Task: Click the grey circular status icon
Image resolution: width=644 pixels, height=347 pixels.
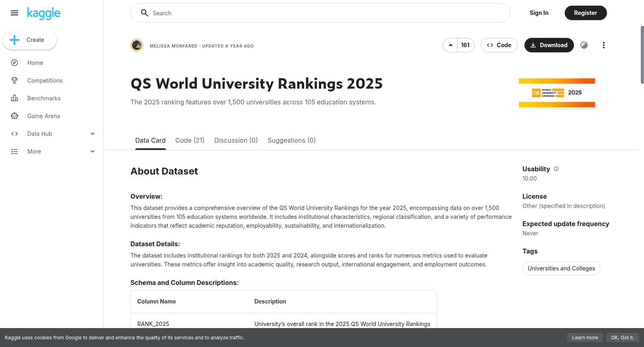Action: 584,45
